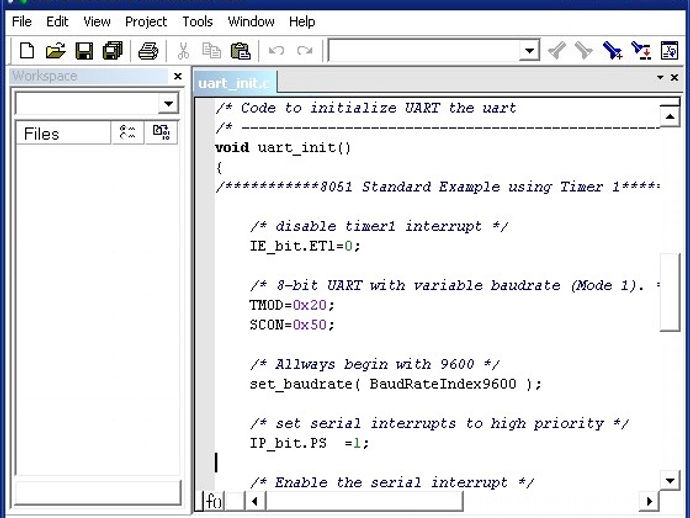Expand the toolbar search combo box dropdown
The width and height of the screenshot is (690, 518).
coord(529,51)
